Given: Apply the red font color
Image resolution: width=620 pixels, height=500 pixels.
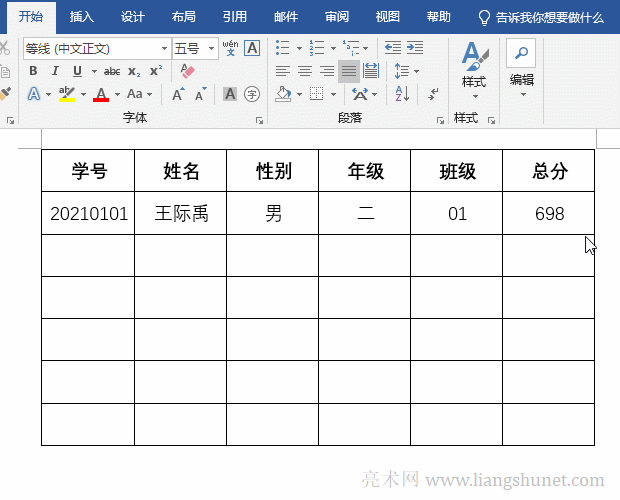Looking at the screenshot, I should click(101, 94).
